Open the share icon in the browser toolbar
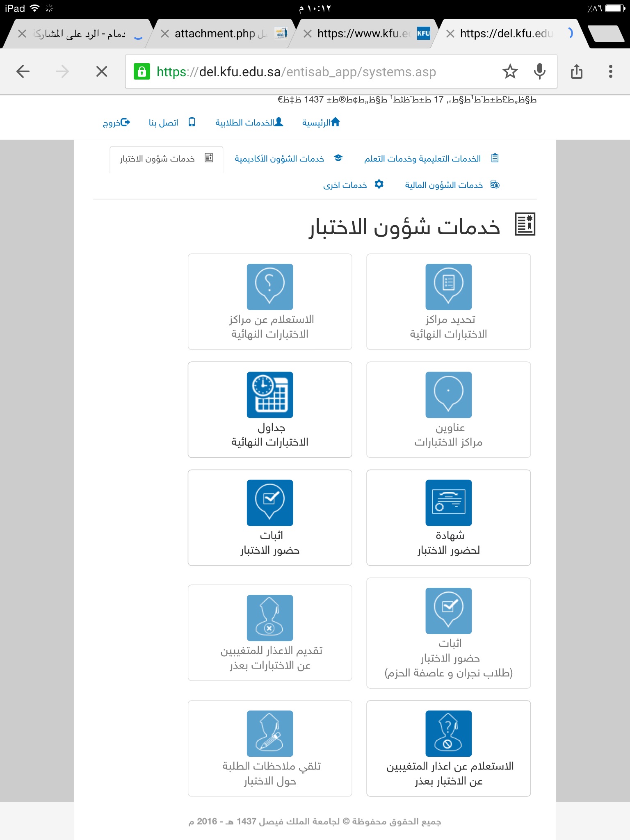Image resolution: width=630 pixels, height=840 pixels. [577, 72]
